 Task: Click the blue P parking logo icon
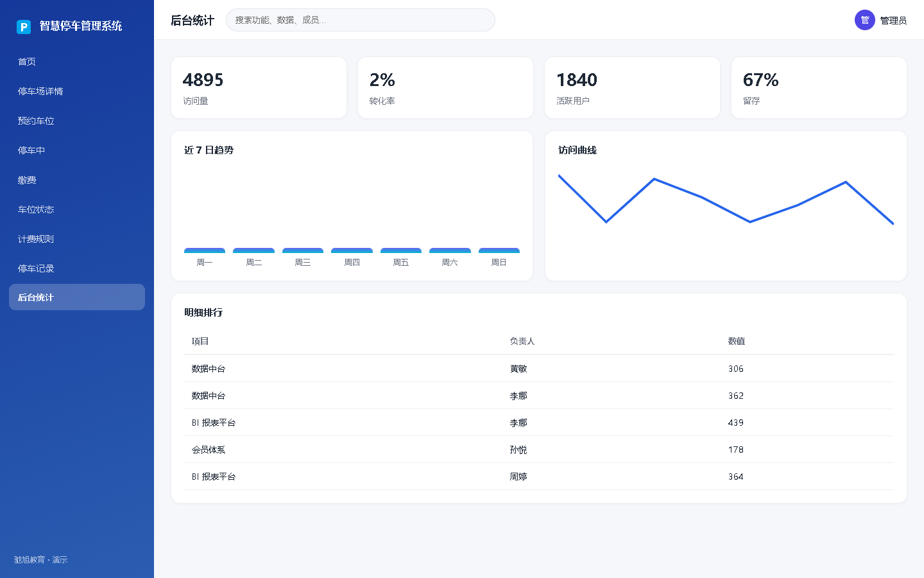(x=24, y=26)
